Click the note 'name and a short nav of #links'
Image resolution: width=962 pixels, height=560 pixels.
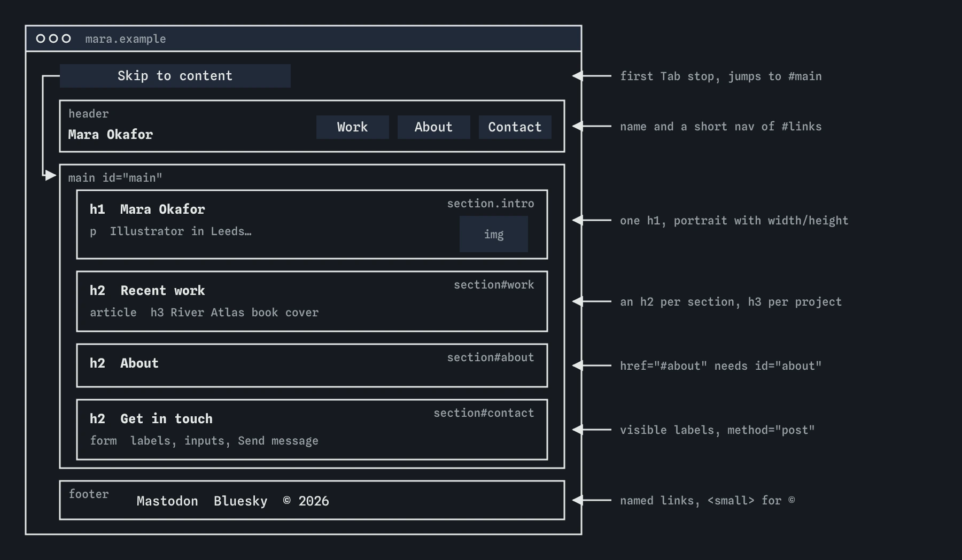pos(721,127)
